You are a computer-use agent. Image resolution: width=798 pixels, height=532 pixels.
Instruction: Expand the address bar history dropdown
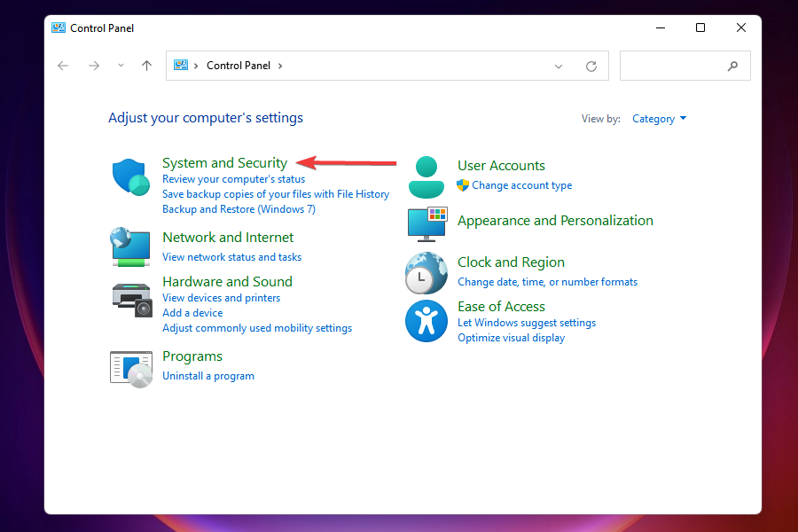[x=559, y=66]
